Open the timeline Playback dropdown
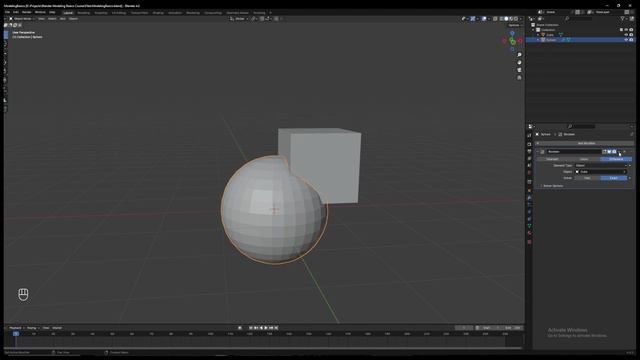Screen dimensions: 640x360 pyautogui.click(x=17, y=328)
